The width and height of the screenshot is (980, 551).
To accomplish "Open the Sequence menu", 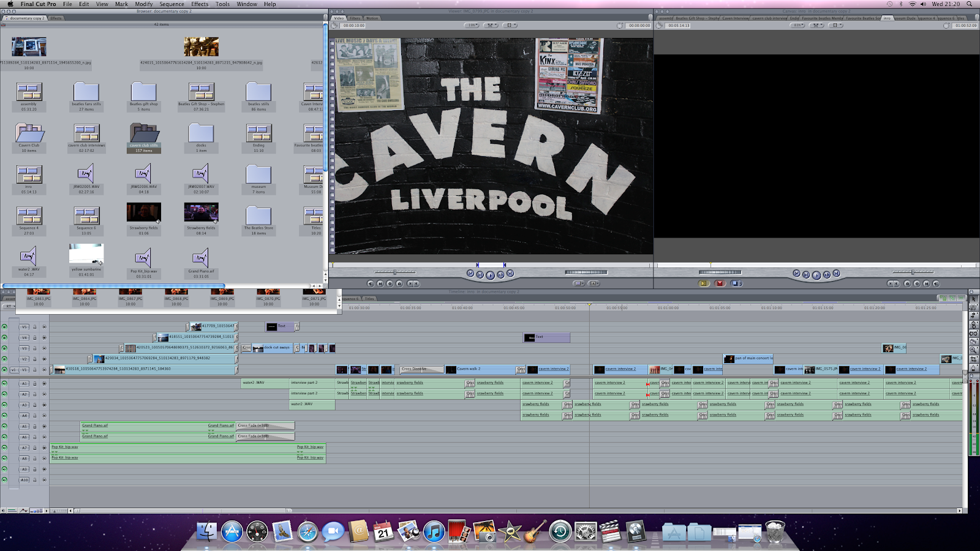I will point(171,4).
